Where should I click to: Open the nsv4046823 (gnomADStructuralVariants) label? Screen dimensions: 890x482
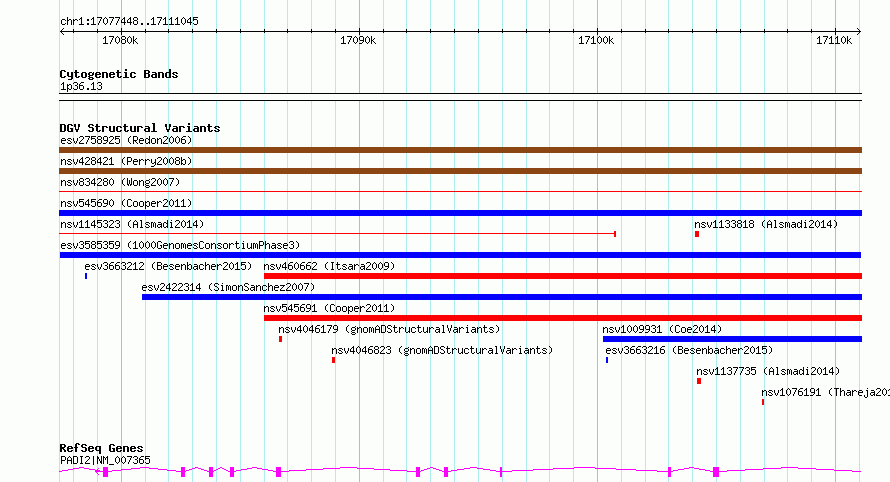click(442, 350)
